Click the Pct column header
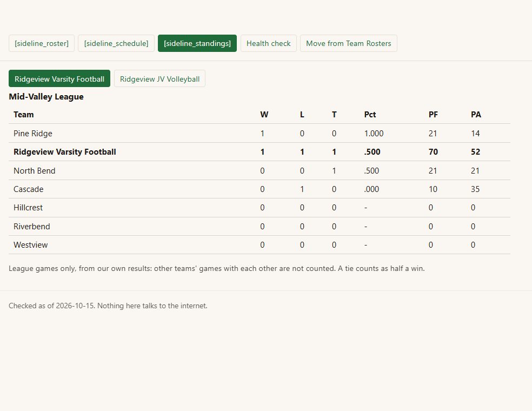This screenshot has width=532, height=411. pyautogui.click(x=370, y=115)
